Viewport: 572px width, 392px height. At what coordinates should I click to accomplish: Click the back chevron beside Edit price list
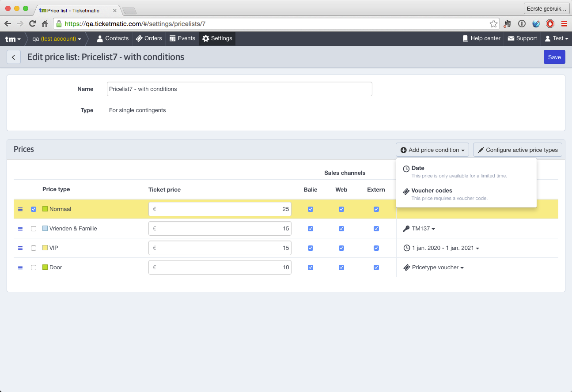pos(14,57)
